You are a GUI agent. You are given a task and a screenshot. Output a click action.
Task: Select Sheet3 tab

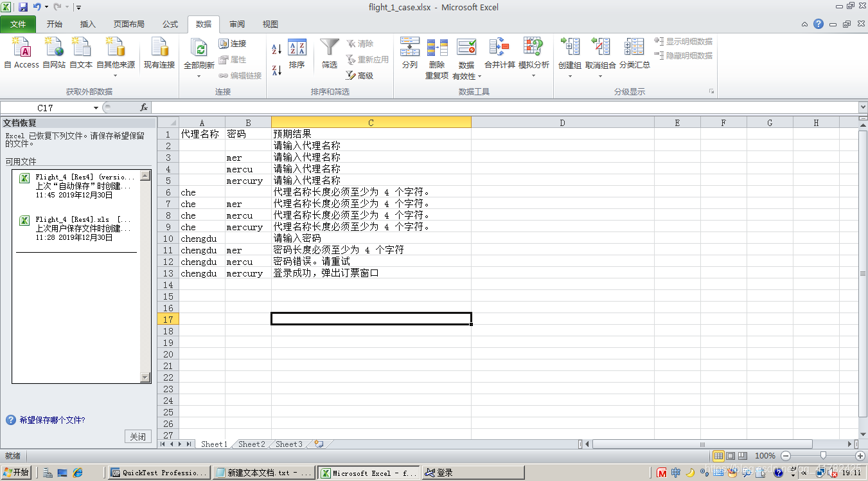coord(288,444)
